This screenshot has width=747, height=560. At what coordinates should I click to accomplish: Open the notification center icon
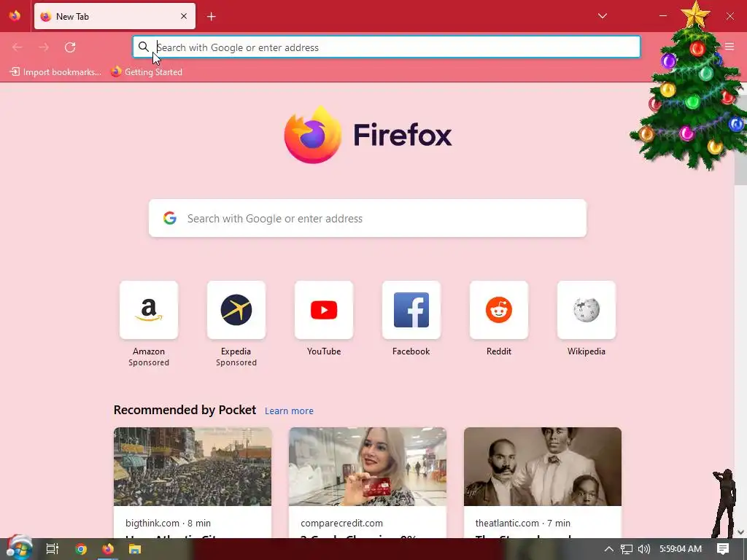click(x=723, y=549)
